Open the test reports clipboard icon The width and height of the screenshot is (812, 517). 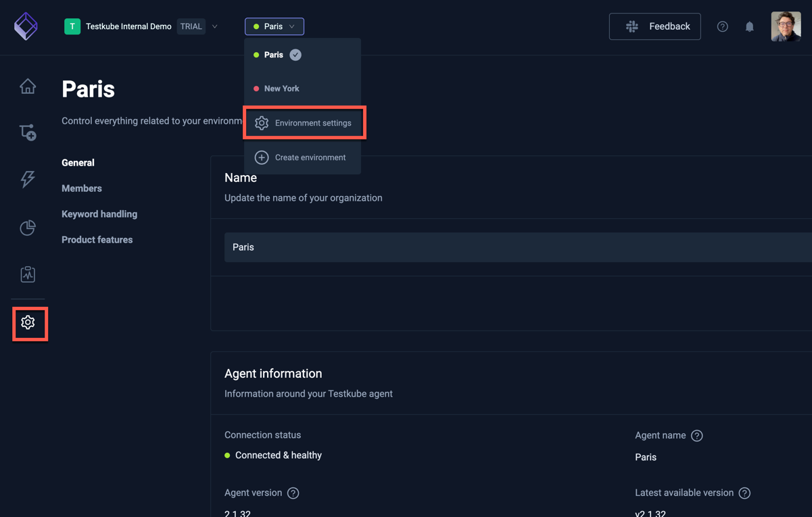pos(27,274)
